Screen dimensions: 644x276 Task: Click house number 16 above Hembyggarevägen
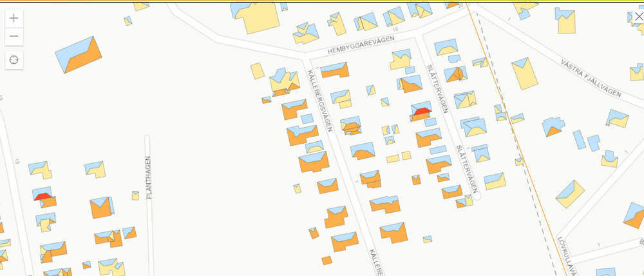coord(395,30)
